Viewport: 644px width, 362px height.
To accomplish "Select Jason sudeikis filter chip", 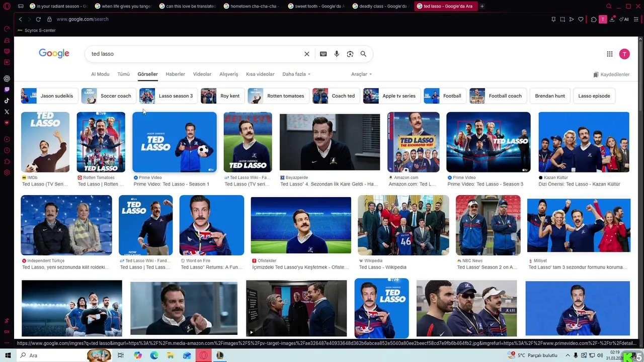I will (x=49, y=96).
